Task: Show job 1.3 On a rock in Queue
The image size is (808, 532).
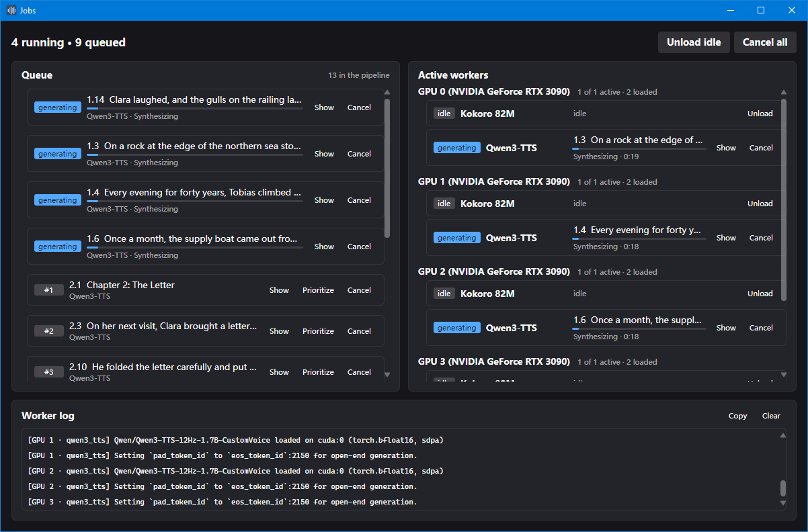Action: point(324,154)
